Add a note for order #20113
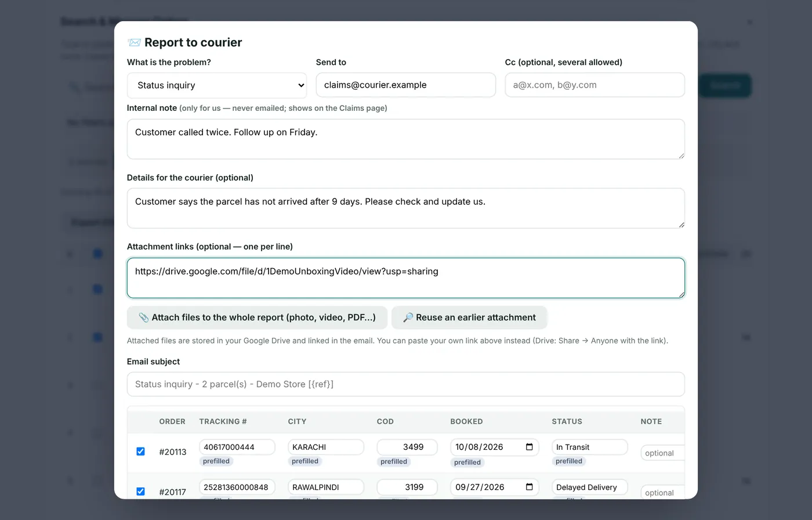 (x=663, y=453)
